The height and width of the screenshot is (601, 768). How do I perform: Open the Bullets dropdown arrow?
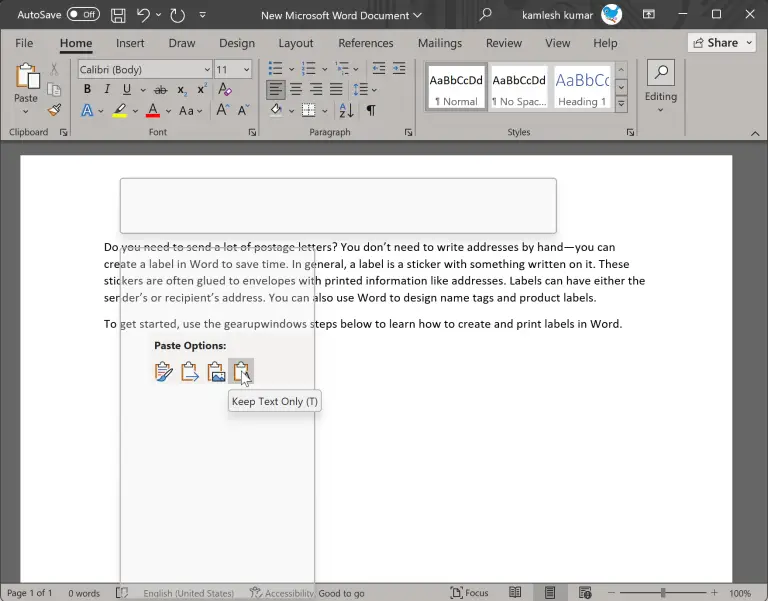point(291,69)
